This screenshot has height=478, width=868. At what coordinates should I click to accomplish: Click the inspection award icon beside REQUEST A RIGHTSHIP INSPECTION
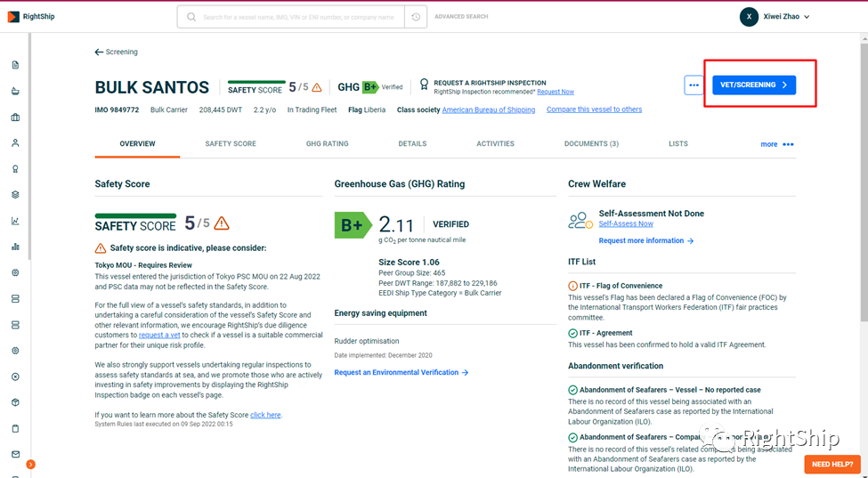tap(424, 84)
